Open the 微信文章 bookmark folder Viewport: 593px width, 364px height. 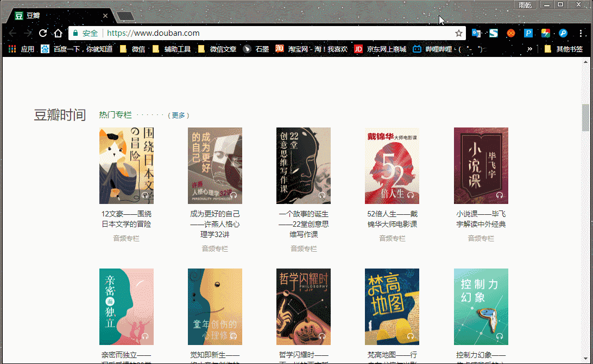tap(217, 49)
